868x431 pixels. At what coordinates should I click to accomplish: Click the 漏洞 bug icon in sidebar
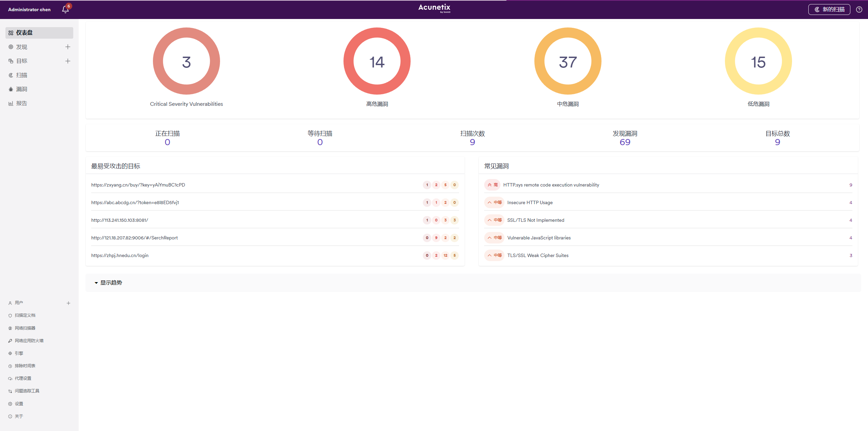click(x=11, y=89)
